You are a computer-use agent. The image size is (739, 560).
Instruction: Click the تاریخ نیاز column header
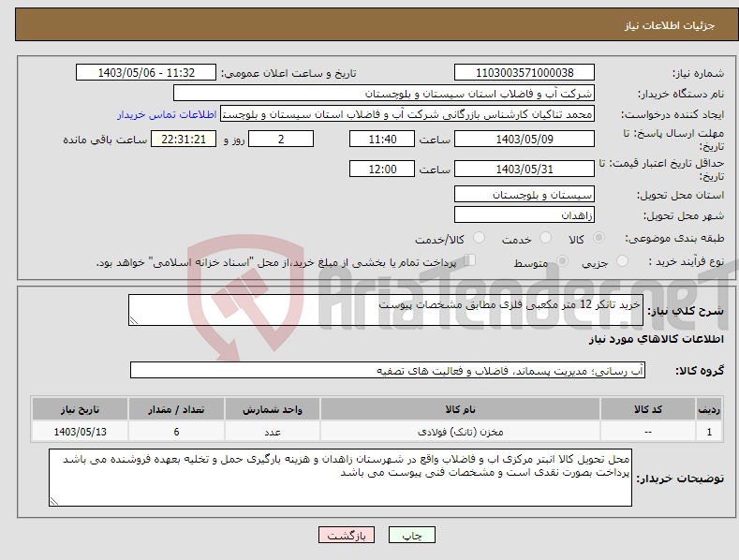click(80, 408)
